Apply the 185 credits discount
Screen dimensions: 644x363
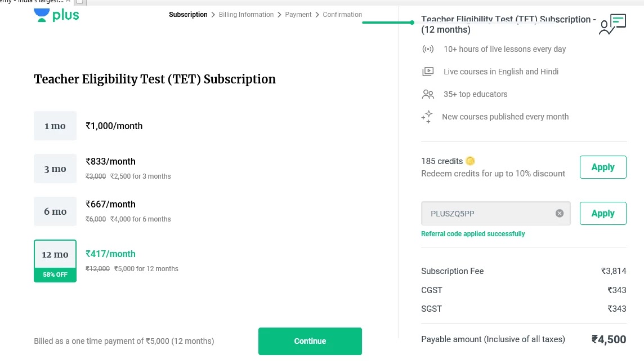click(602, 167)
